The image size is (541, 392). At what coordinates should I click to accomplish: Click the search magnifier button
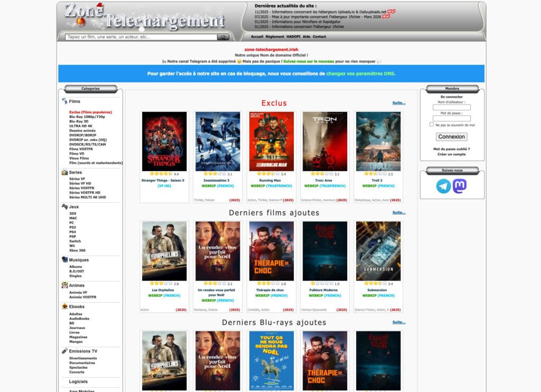223,37
